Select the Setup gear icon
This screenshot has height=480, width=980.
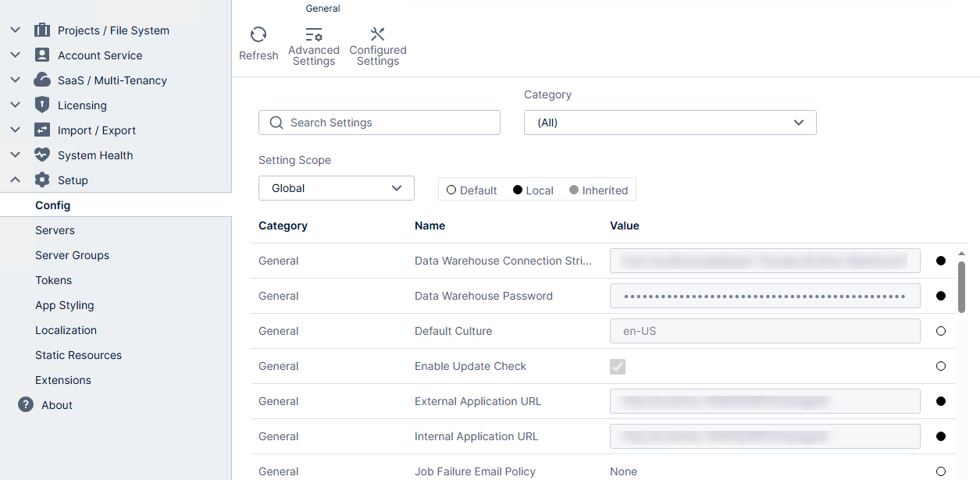pos(42,180)
